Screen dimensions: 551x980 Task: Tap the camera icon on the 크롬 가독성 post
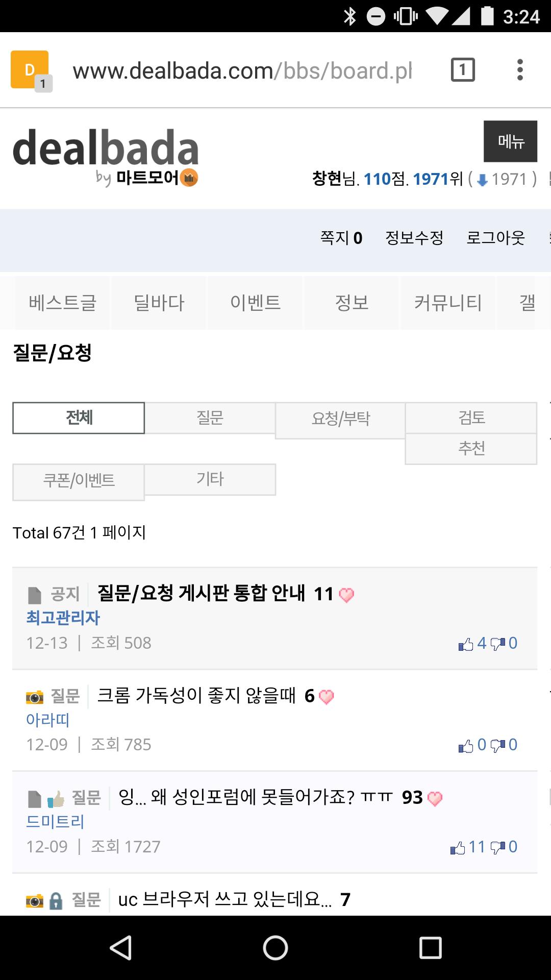pyautogui.click(x=35, y=697)
